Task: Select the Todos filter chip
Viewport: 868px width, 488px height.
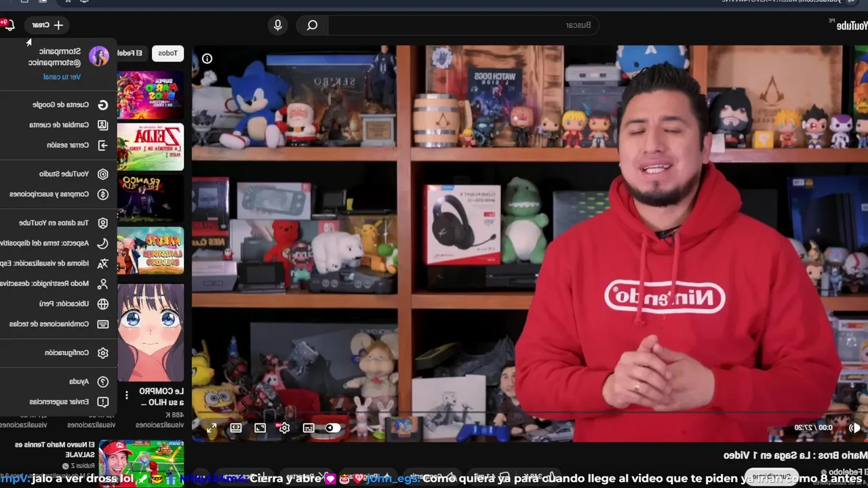Action: (167, 53)
